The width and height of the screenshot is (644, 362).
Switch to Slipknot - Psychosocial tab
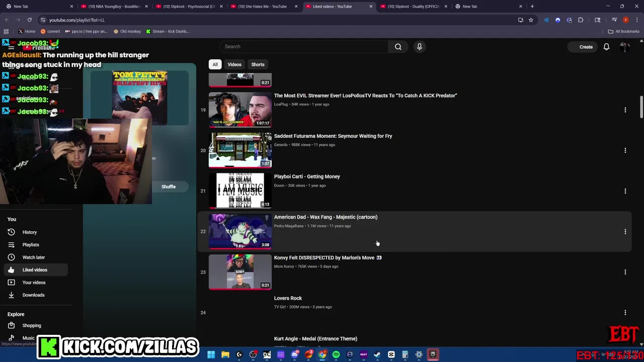[188, 7]
